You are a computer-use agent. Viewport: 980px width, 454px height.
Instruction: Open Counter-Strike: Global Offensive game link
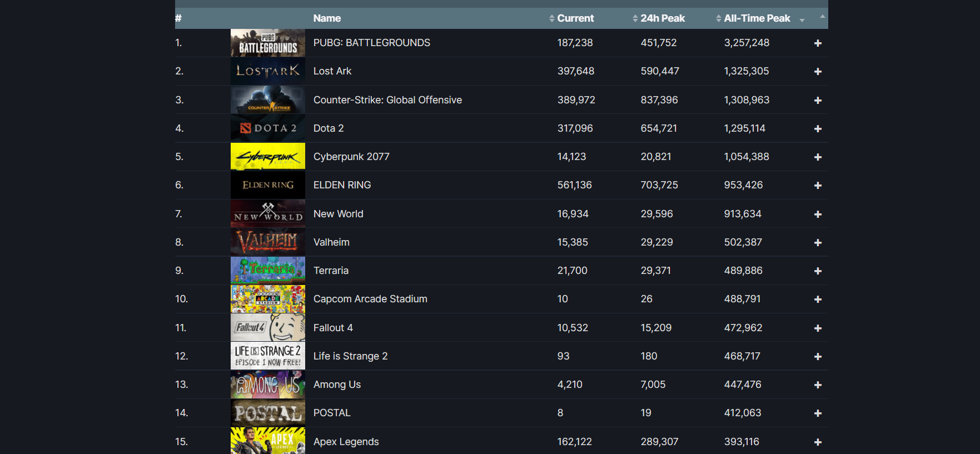[x=387, y=100]
